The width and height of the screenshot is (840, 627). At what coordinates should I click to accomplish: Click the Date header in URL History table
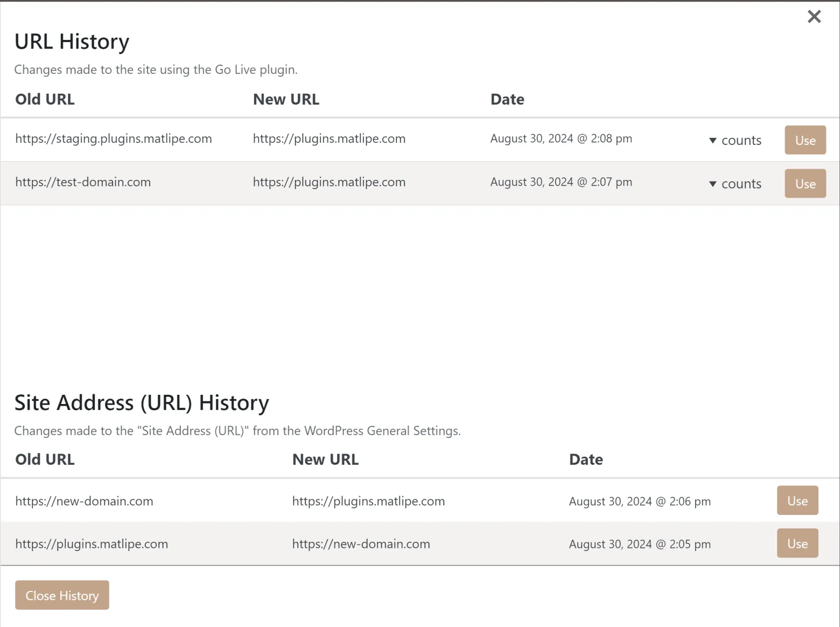tap(507, 100)
